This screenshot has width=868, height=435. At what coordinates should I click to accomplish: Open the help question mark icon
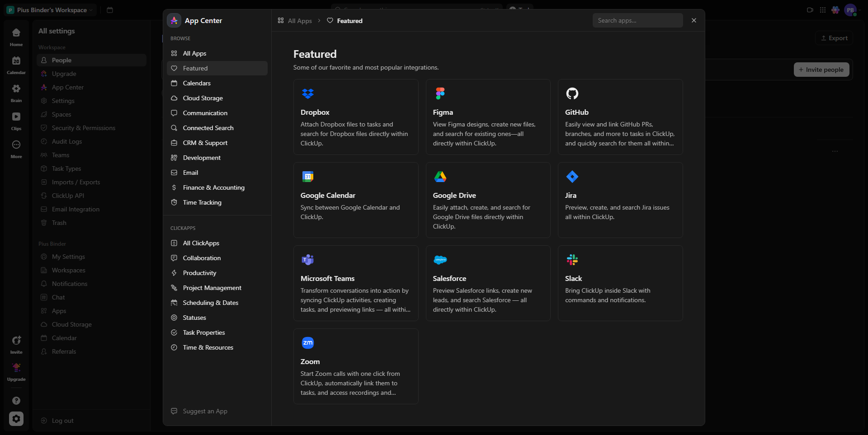[16, 401]
